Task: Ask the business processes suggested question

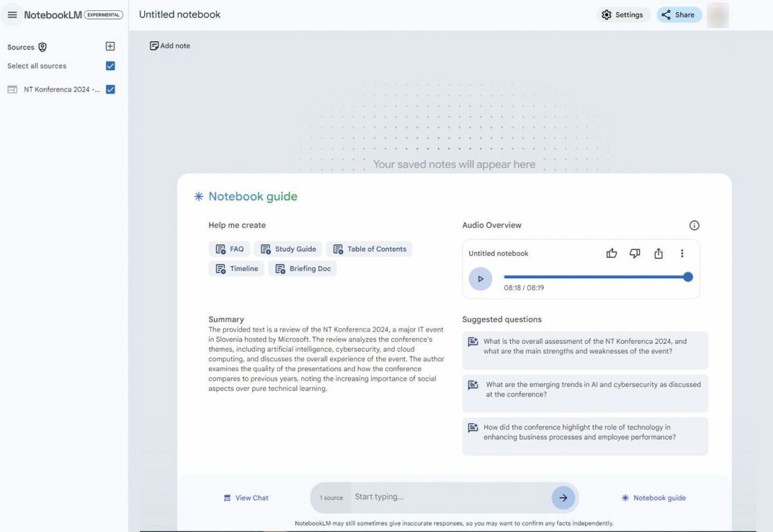Action: pos(585,436)
